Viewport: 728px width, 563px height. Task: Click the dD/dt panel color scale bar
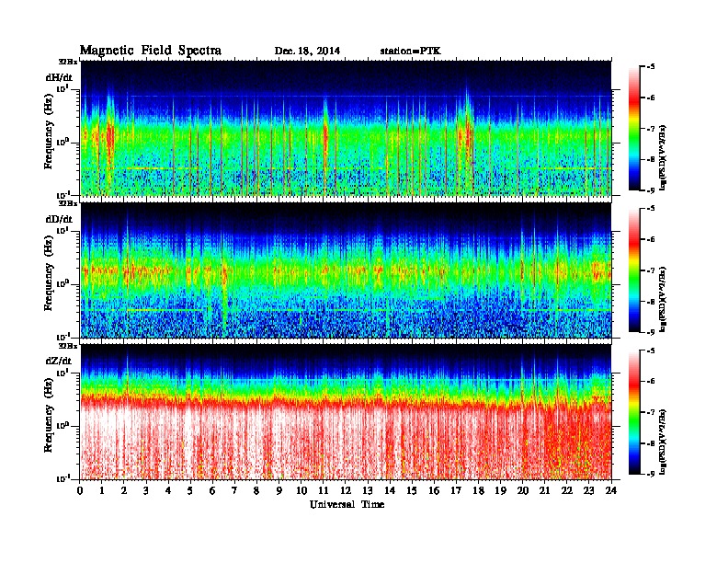[x=634, y=270]
